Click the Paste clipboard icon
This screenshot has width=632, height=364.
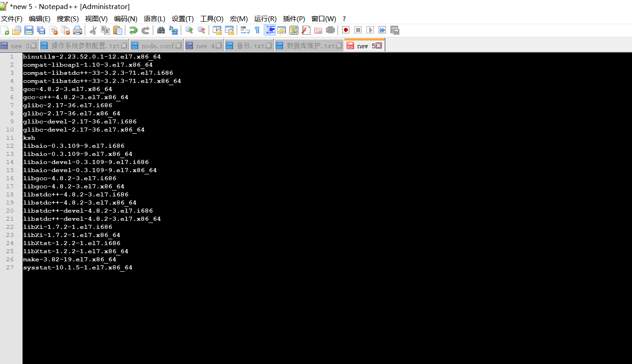click(118, 30)
